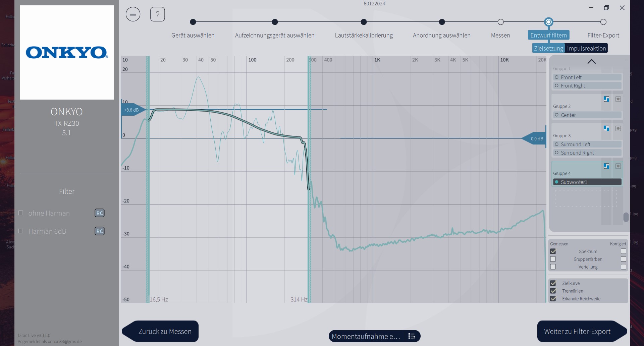Click the 314 Hz upper range curtain
Viewport: 644px width, 346px height.
pos(309,179)
